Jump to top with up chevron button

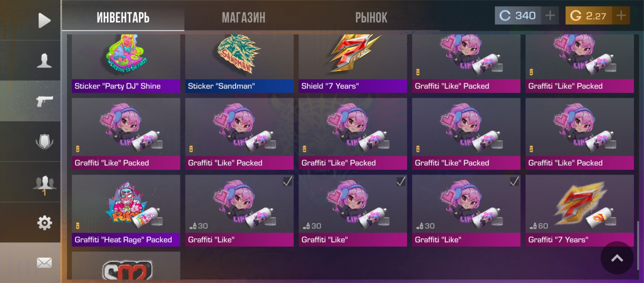617,259
